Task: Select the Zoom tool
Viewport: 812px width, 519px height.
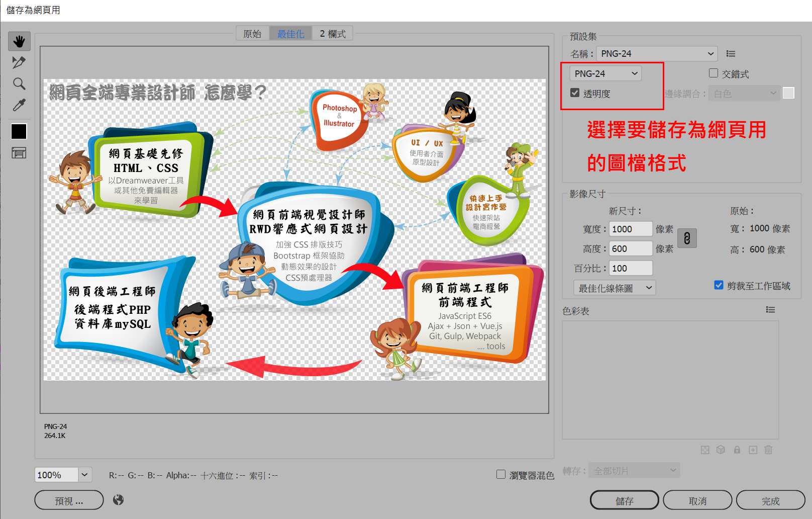Action: tap(19, 83)
